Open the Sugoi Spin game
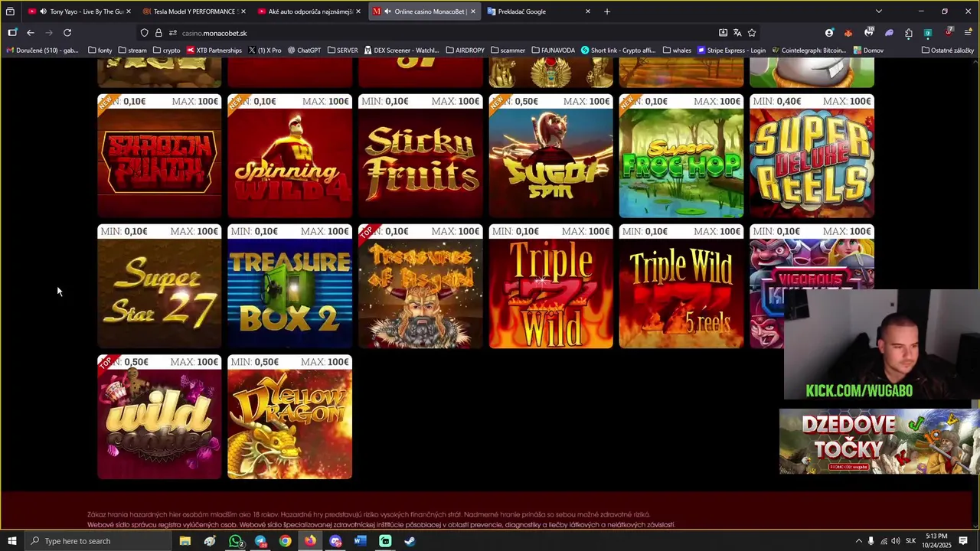The height and width of the screenshot is (551, 980). tap(551, 156)
